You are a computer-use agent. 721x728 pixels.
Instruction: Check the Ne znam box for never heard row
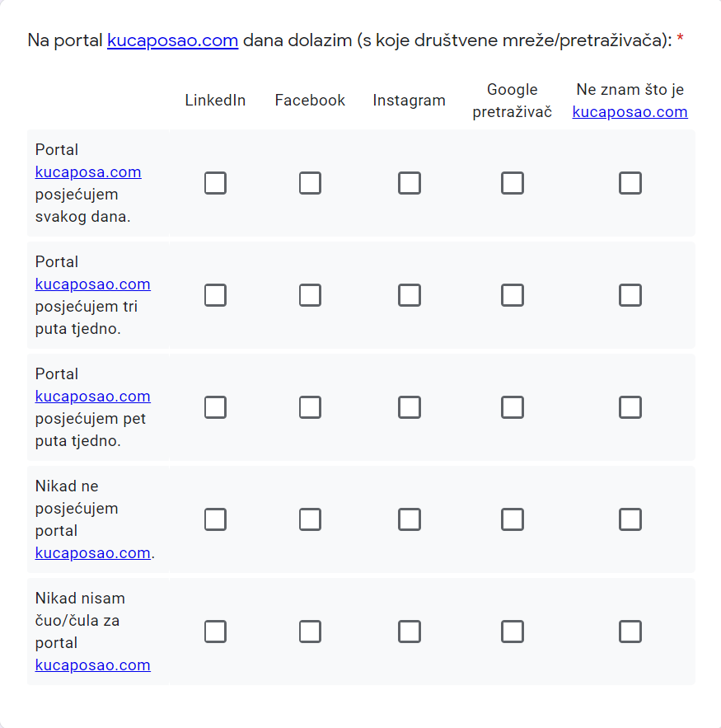tap(630, 632)
